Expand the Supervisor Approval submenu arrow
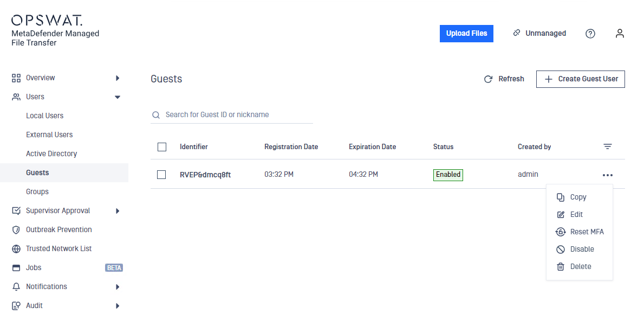 118,211
